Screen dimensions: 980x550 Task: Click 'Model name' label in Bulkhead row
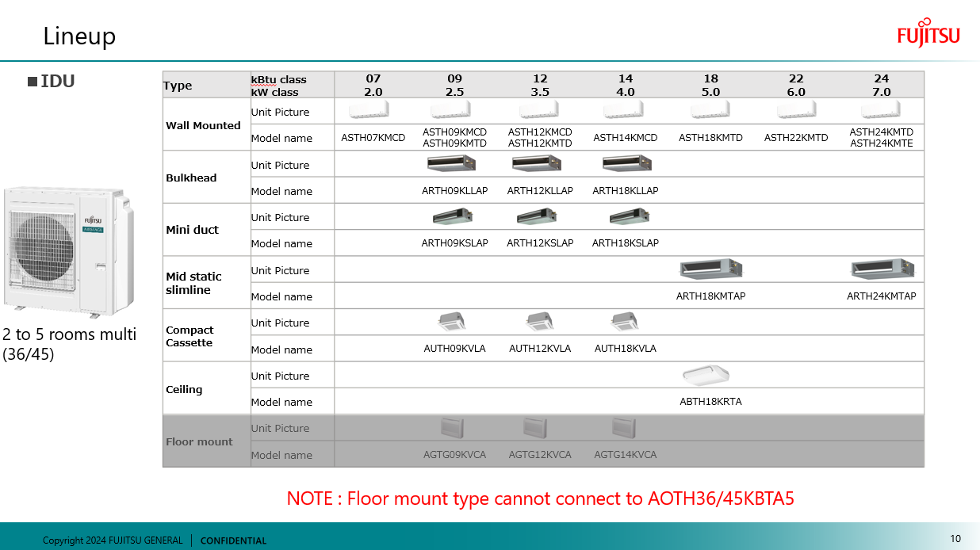click(281, 191)
